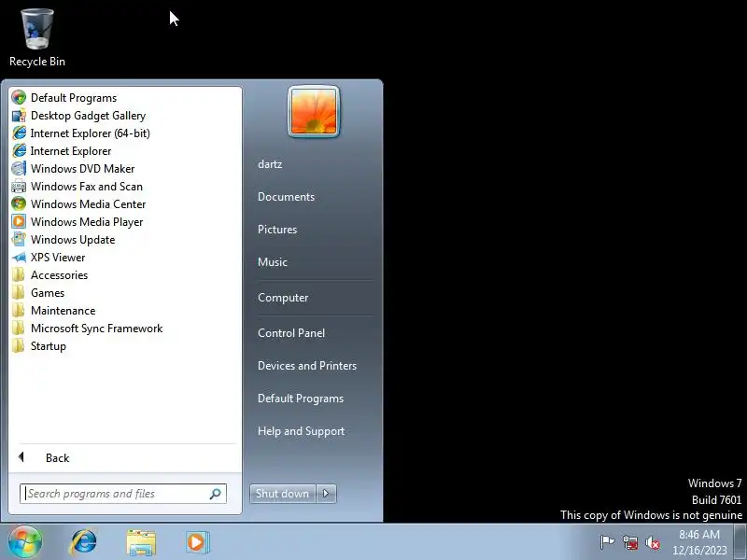Screen dimensions: 747x560
Task: Open Control Panel
Action: coord(291,333)
